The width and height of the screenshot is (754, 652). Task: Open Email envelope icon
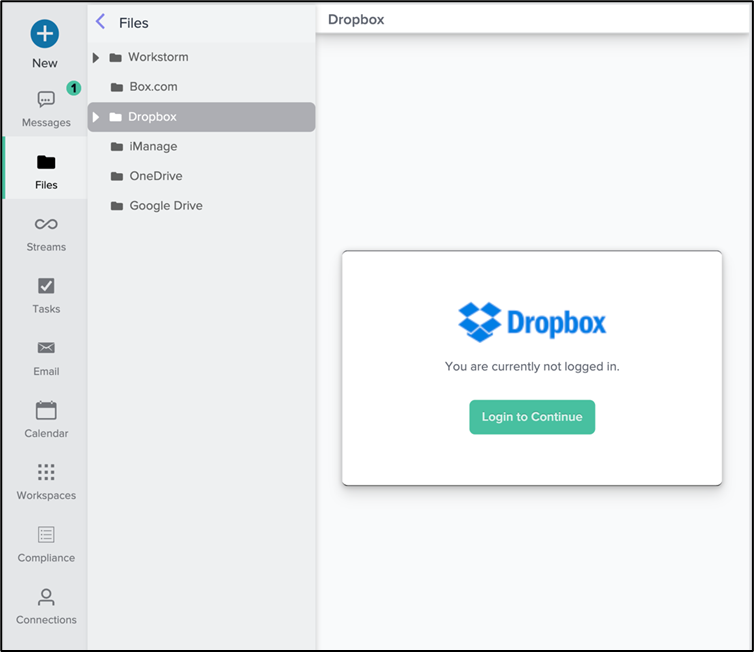pos(46,348)
